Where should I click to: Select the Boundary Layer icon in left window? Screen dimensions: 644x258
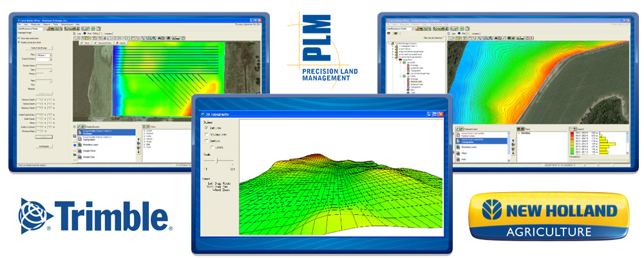tap(79, 143)
